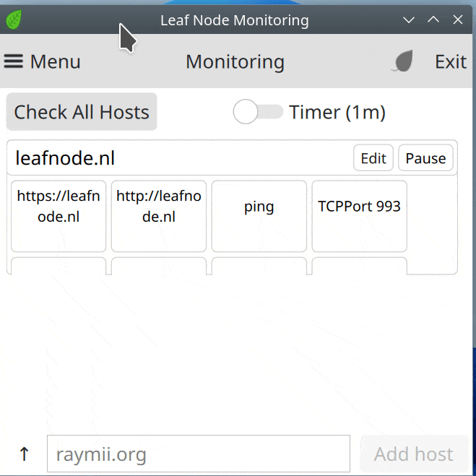The width and height of the screenshot is (476, 476).
Task: Select the https://leafnode.nl check tile
Action: (x=59, y=215)
